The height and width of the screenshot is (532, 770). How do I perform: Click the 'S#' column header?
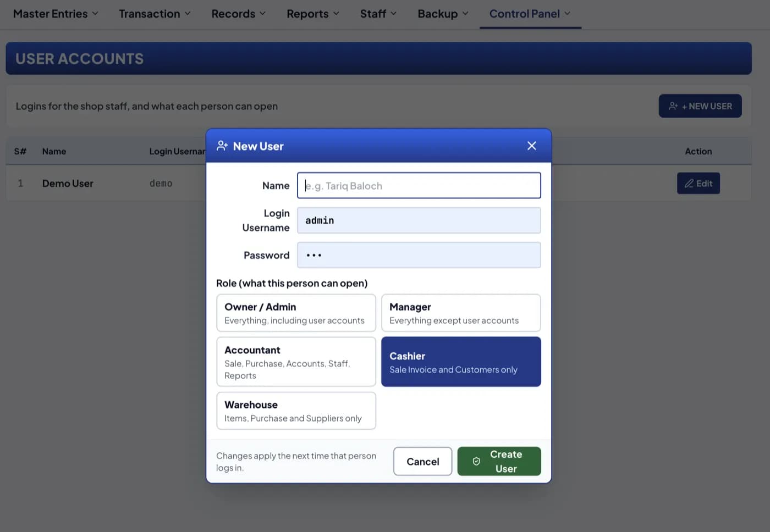click(20, 151)
